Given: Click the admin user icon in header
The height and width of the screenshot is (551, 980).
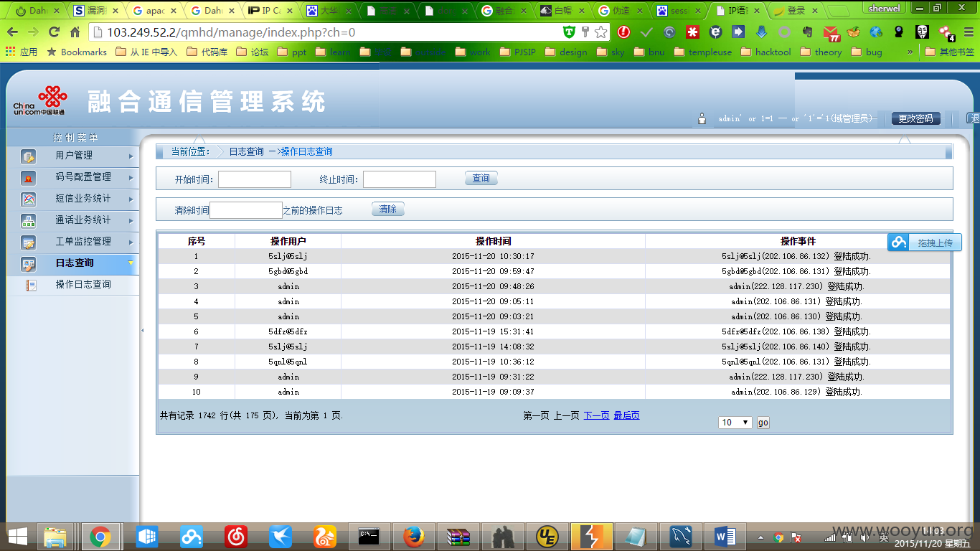Looking at the screenshot, I should tap(702, 119).
